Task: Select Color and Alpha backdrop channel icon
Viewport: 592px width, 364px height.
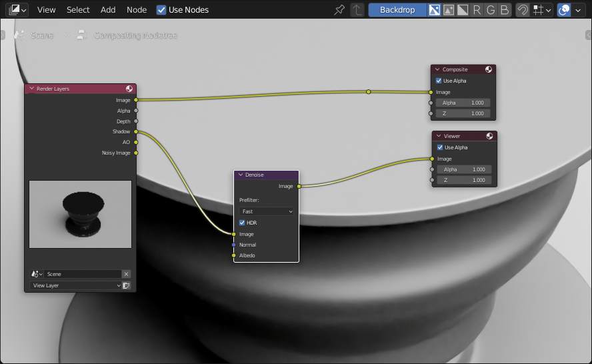Action: point(434,10)
